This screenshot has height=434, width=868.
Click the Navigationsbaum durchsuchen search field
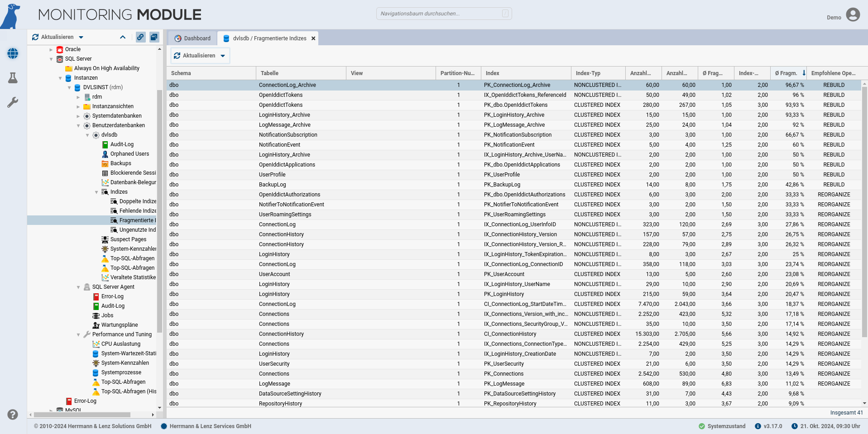point(444,14)
